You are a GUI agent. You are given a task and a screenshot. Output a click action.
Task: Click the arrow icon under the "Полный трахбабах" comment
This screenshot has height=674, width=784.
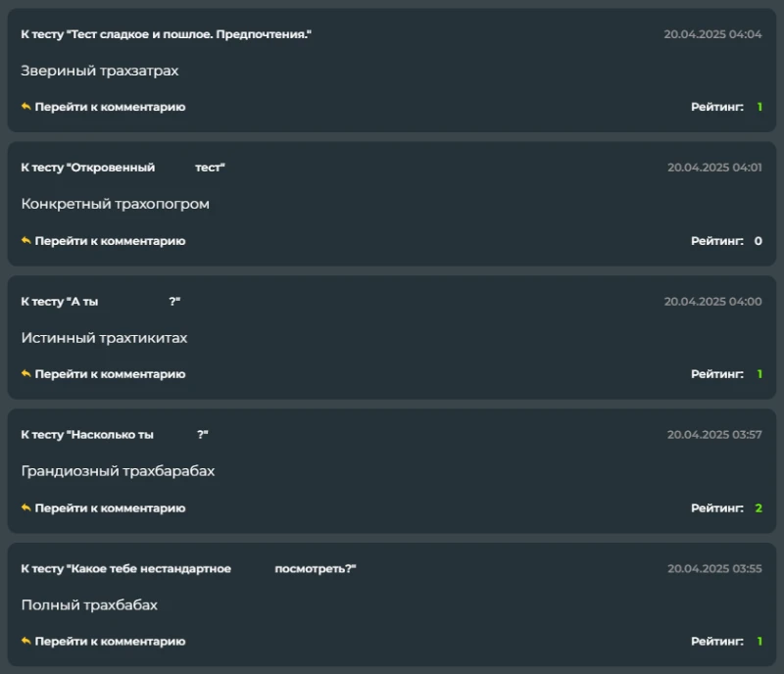click(x=26, y=642)
